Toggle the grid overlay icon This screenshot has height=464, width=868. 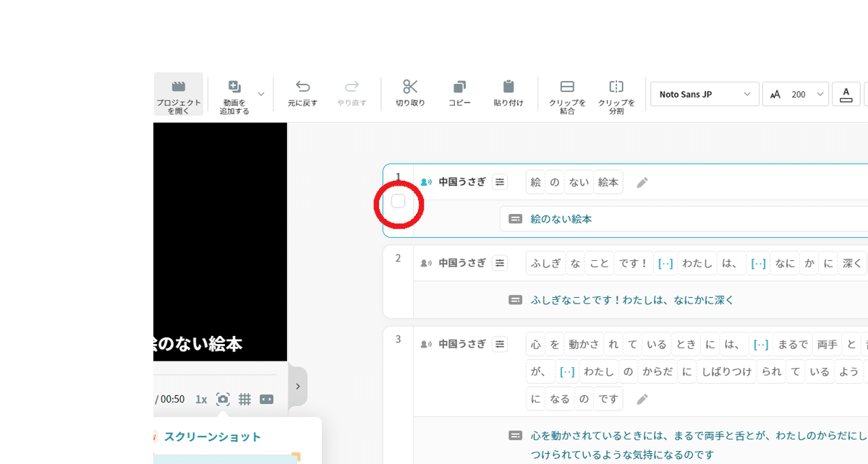[244, 399]
